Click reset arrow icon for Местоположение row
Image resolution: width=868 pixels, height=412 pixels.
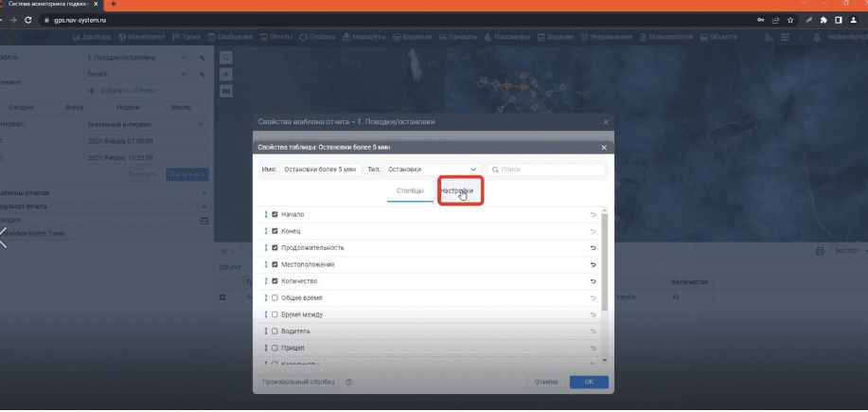pyautogui.click(x=593, y=264)
